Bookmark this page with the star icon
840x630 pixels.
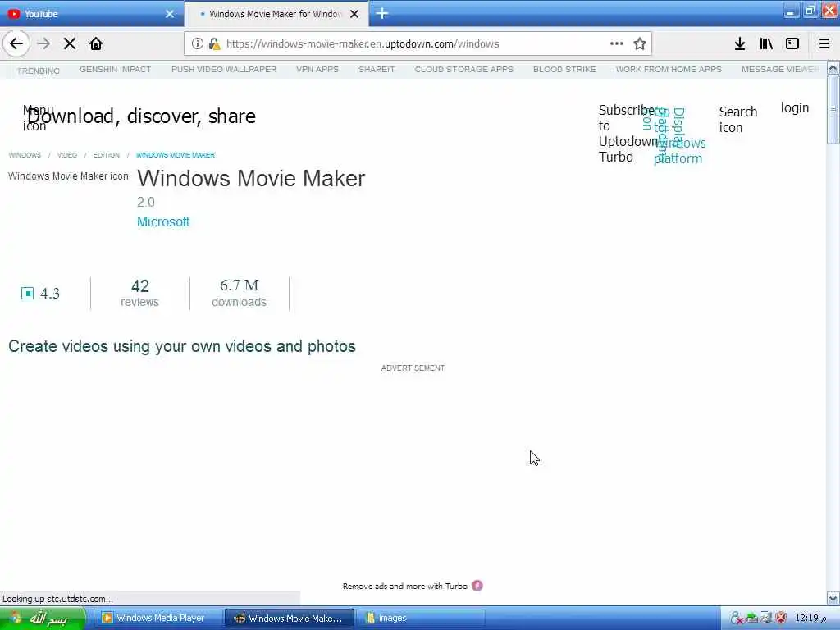point(640,44)
